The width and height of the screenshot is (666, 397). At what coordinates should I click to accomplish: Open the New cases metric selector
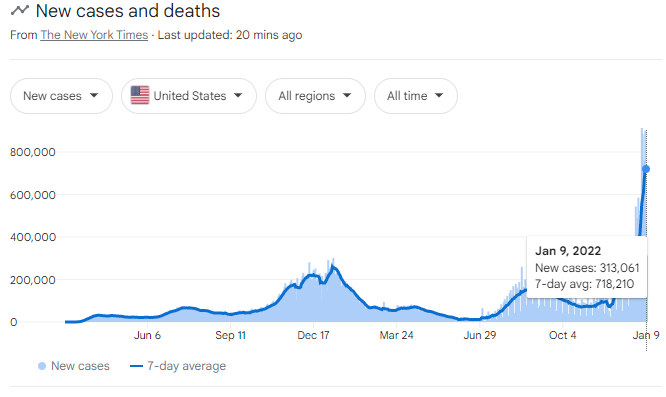pyautogui.click(x=62, y=96)
